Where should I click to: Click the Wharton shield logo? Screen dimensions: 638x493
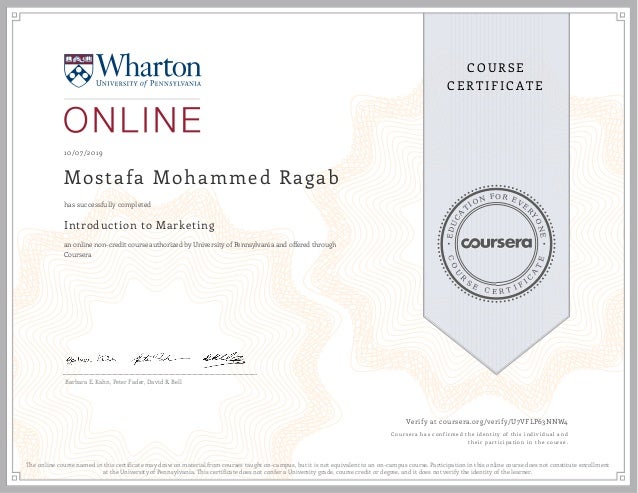pos(79,70)
